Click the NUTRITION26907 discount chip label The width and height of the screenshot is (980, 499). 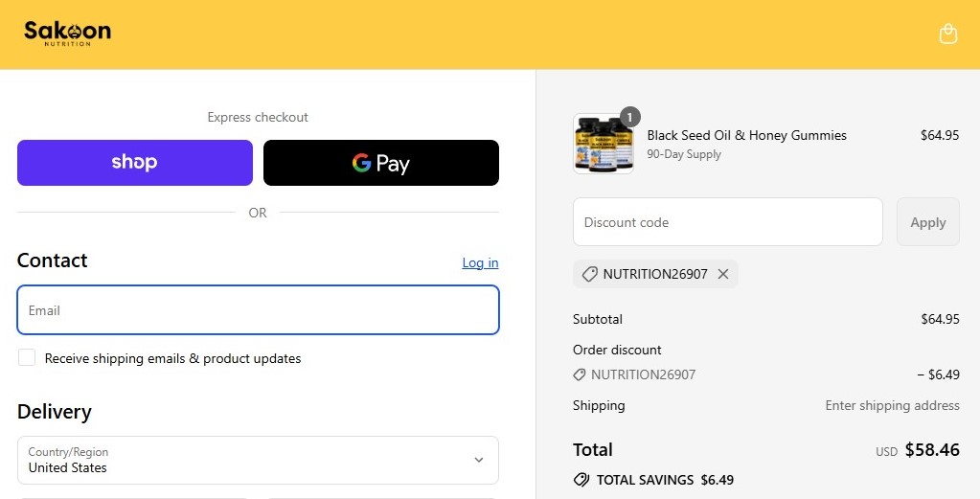click(x=655, y=274)
